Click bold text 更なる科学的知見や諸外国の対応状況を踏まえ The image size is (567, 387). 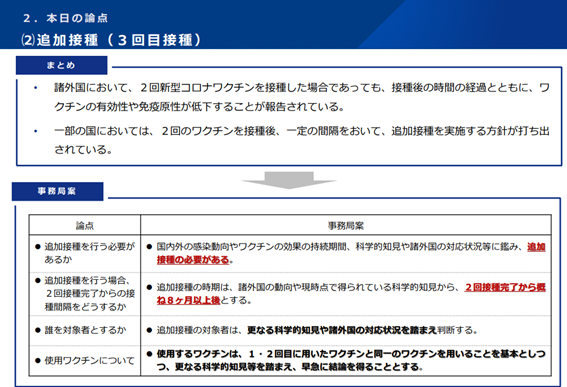click(342, 330)
